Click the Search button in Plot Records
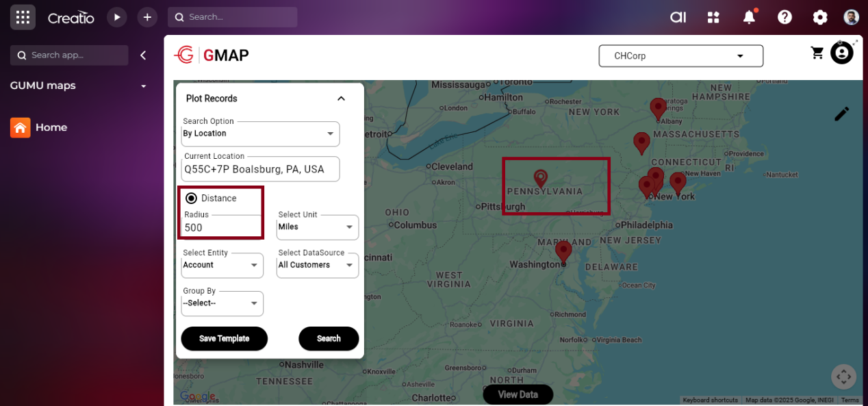This screenshot has width=868, height=406. [x=329, y=338]
